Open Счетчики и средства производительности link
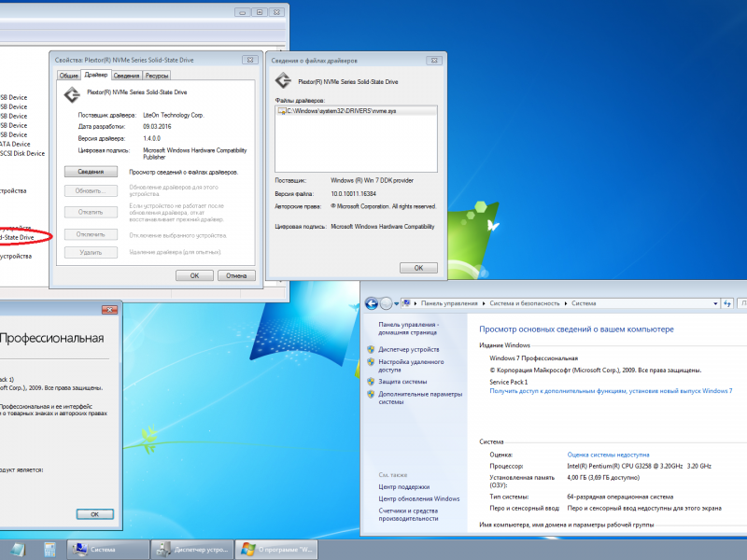The height and width of the screenshot is (560, 747). pos(408,514)
